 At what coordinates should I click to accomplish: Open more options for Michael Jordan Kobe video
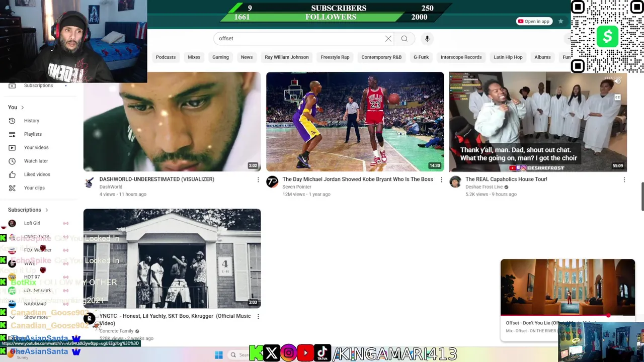(441, 179)
